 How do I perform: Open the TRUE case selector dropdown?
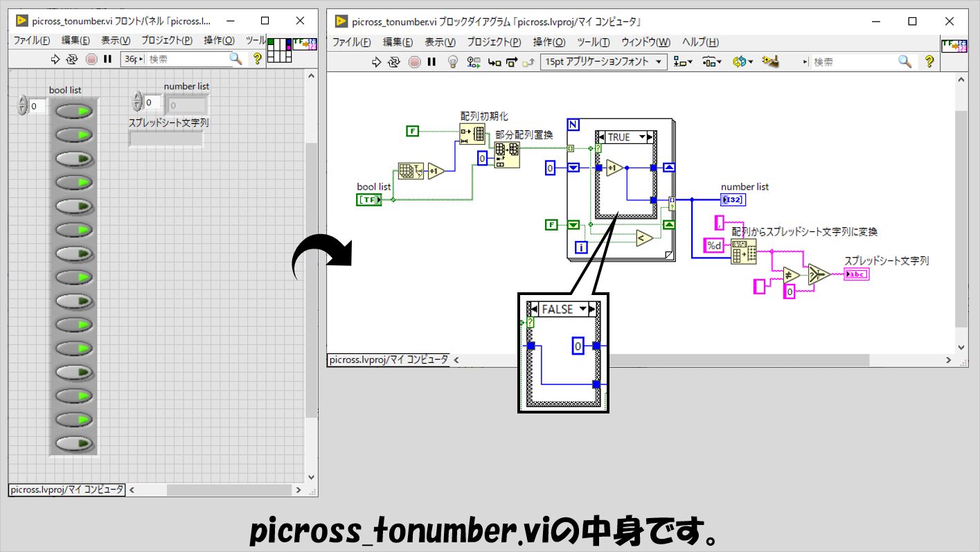[643, 137]
